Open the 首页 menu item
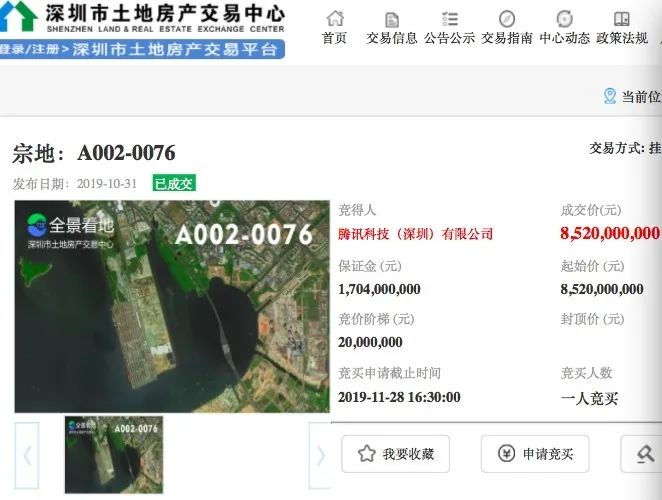The width and height of the screenshot is (662, 500). (x=335, y=38)
